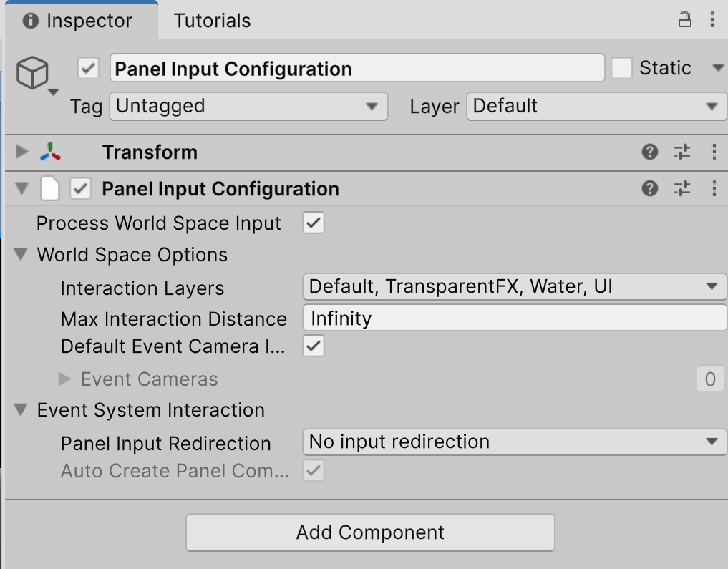Uncheck Process World Space Input

pos(313,223)
